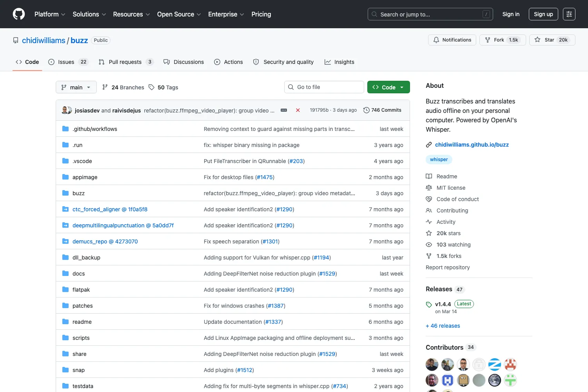588x392 pixels.
Task: Expand commit message ellipsis icon
Action: (284, 110)
